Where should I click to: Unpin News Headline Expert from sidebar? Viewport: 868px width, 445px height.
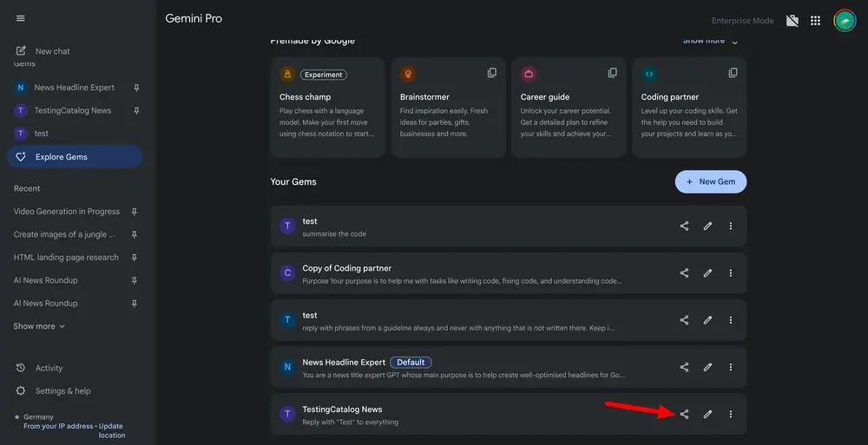pyautogui.click(x=135, y=88)
